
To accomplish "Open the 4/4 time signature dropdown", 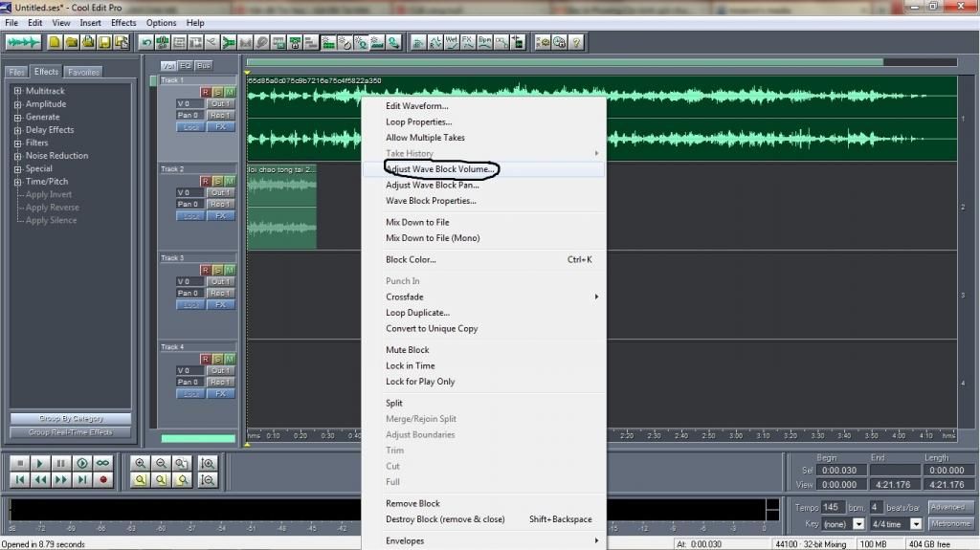I will point(915,524).
